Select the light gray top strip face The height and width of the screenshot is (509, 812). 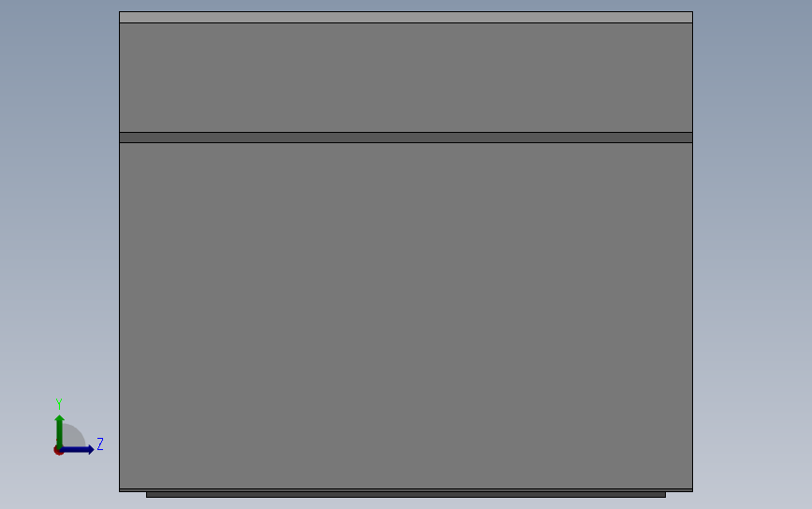coord(406,18)
